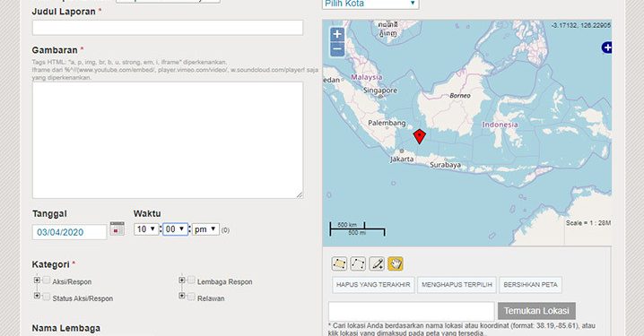Click the map coordinates readout
The width and height of the screenshot is (644, 336).
[x=580, y=25]
